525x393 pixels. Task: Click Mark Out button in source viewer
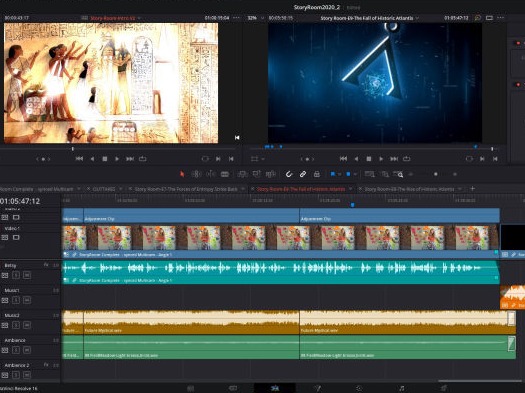tap(231, 159)
